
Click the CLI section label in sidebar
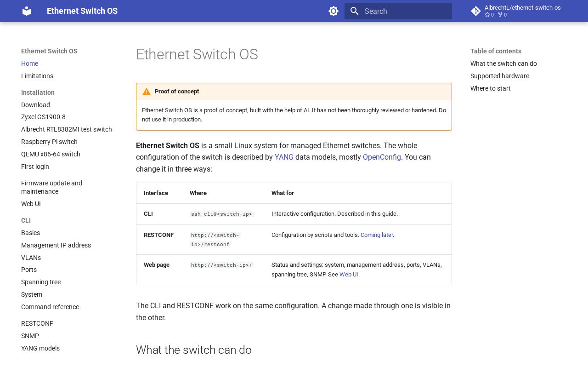(26, 220)
